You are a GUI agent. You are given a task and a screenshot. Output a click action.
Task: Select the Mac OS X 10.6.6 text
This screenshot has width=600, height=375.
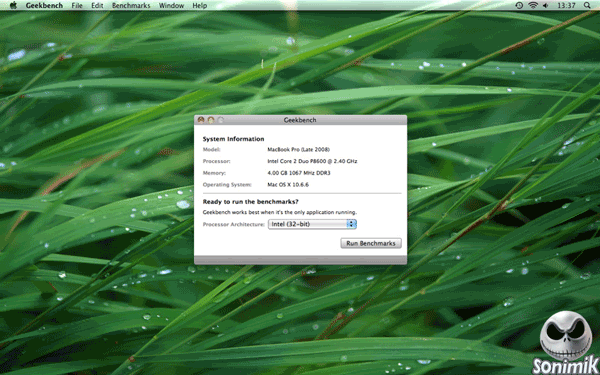click(x=288, y=184)
